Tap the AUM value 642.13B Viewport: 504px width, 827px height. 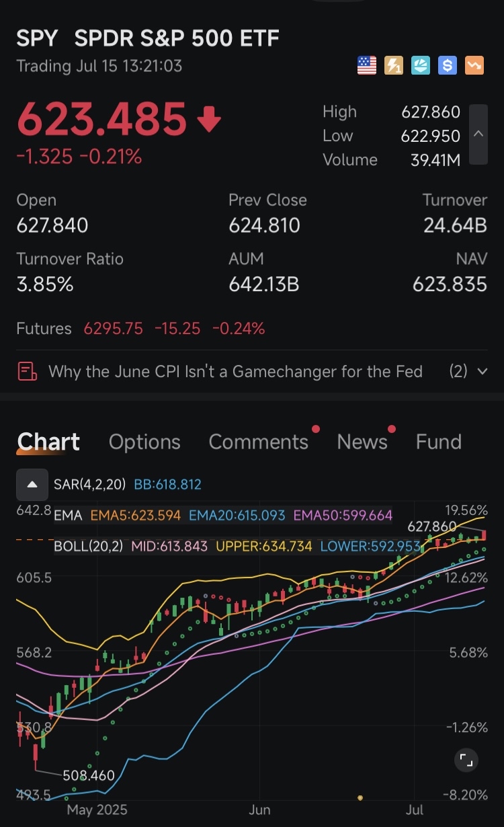pyautogui.click(x=264, y=284)
